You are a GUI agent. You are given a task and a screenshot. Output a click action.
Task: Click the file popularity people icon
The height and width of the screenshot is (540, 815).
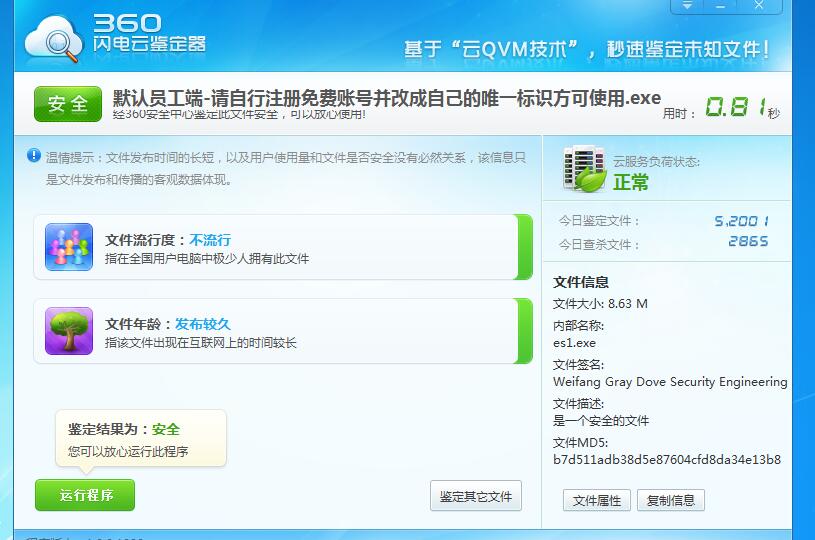pyautogui.click(x=69, y=247)
